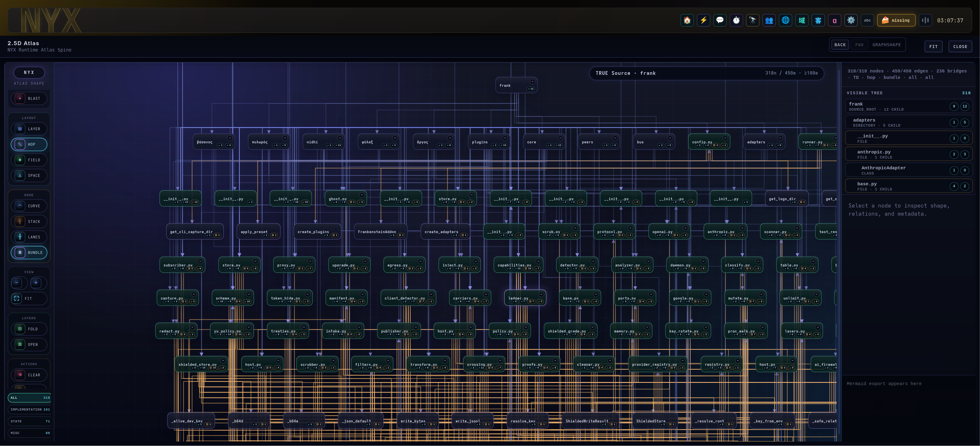Toggle OPEN layers option
This screenshot has height=446, width=980.
tap(29, 345)
